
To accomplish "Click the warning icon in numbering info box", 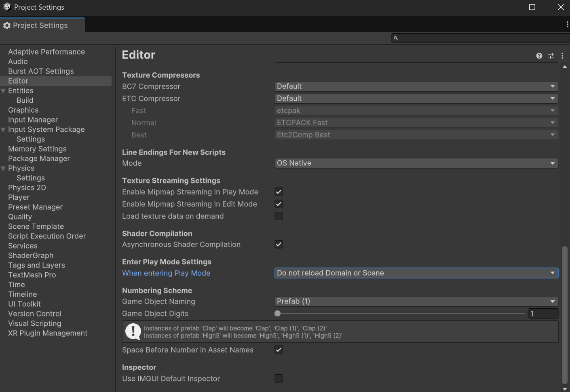I will 133,332.
